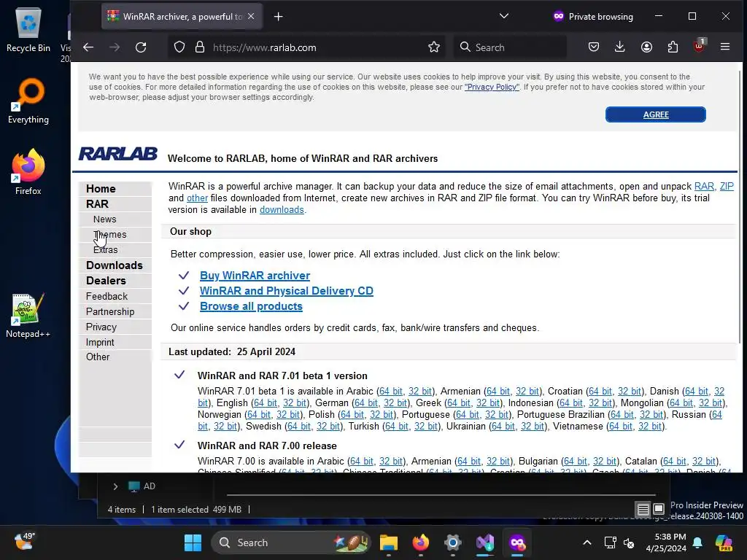747x560 pixels.
Task: Open Feedback in the sidebar
Action: click(x=107, y=296)
